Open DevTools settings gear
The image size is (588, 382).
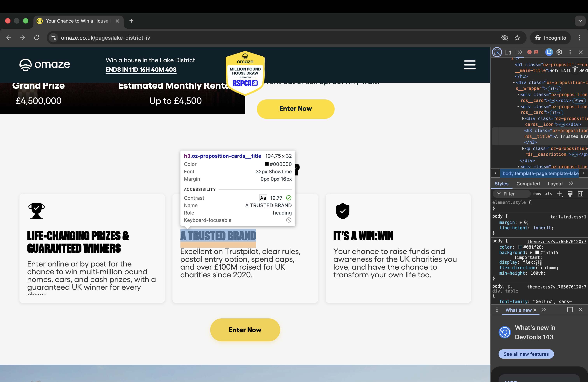559,52
